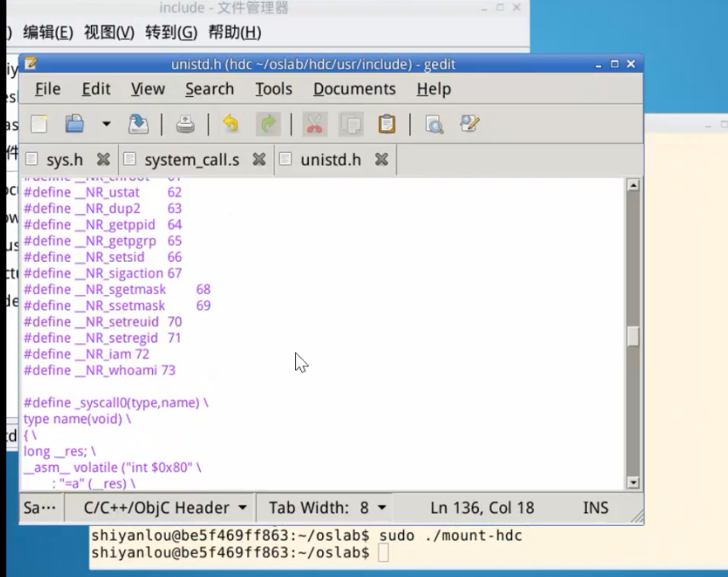Open the Search menu

point(209,89)
